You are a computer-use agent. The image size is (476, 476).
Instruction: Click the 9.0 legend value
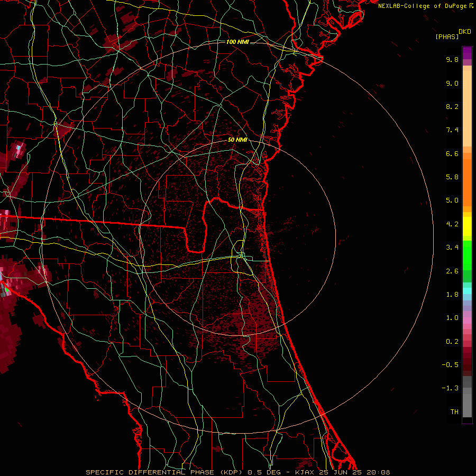pos(452,83)
